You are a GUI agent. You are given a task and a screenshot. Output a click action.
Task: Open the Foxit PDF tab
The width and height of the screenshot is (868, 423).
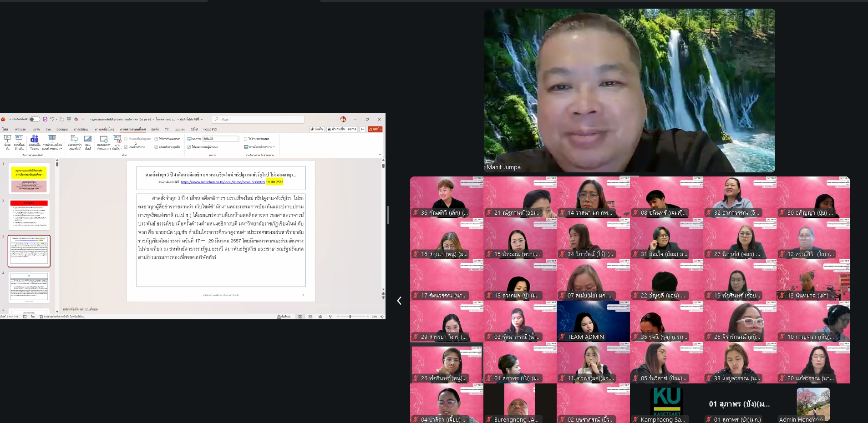pyautogui.click(x=210, y=129)
